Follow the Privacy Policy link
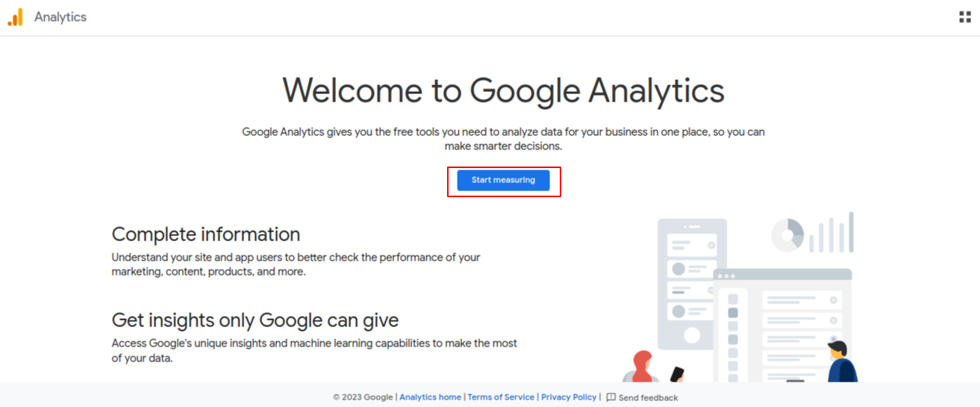This screenshot has width=980, height=407. pos(569,397)
